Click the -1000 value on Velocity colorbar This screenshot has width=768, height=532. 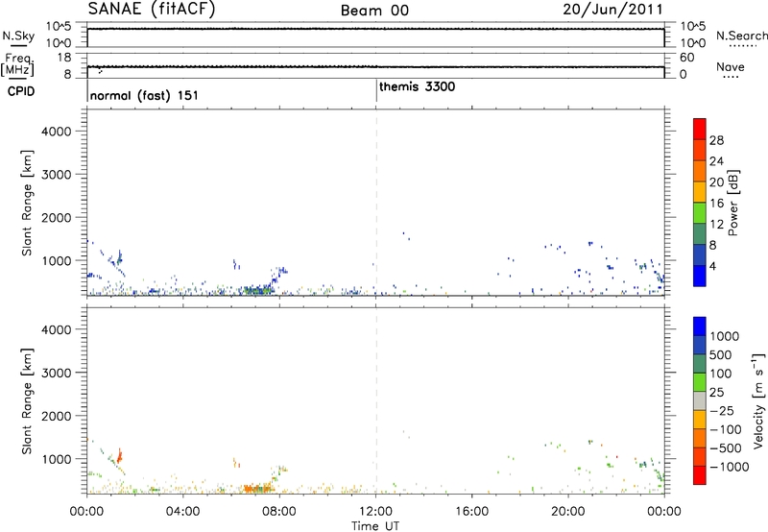click(729, 467)
